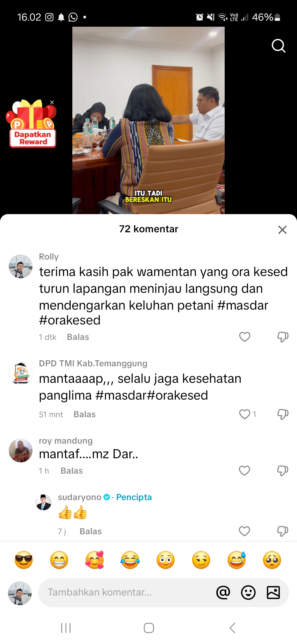The width and height of the screenshot is (297, 644).
Task: Insert the pleading face emoji
Action: tap(272, 560)
